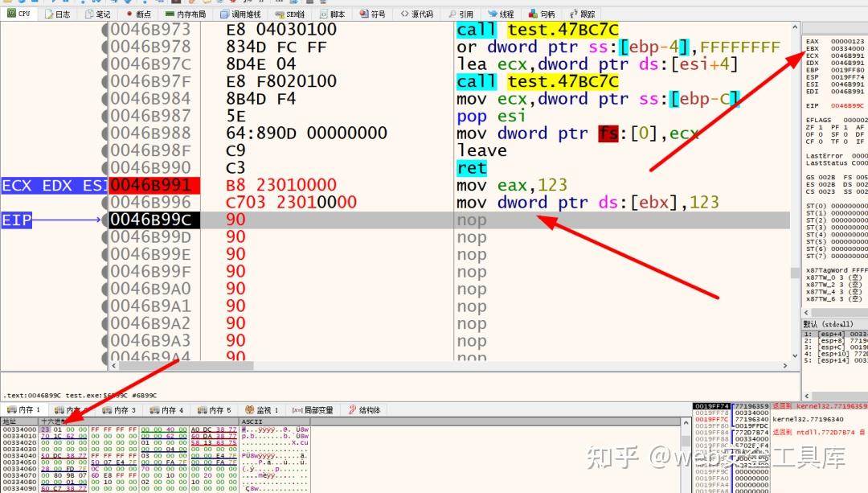
Task: Select the 内存 4 dump tab
Action: tap(166, 410)
